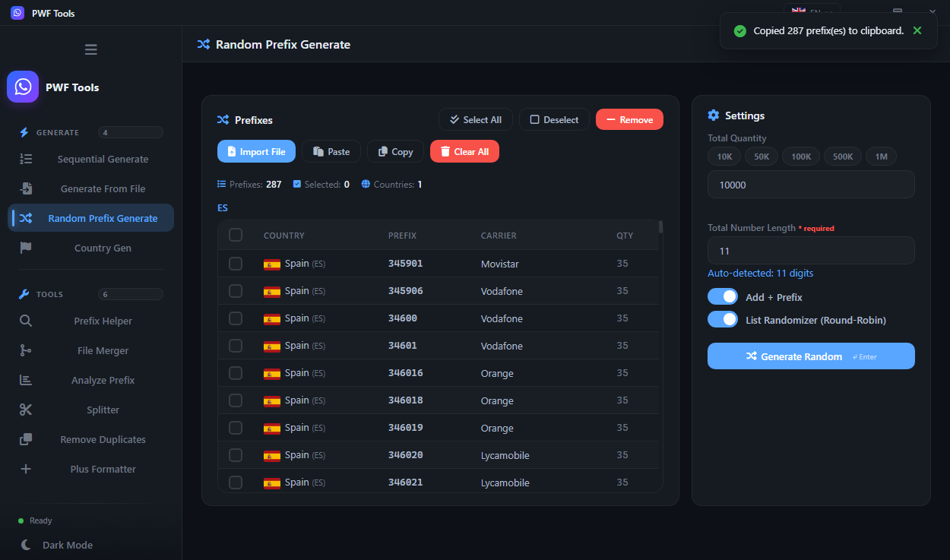Click prefix 346020 in the table

[x=406, y=455]
